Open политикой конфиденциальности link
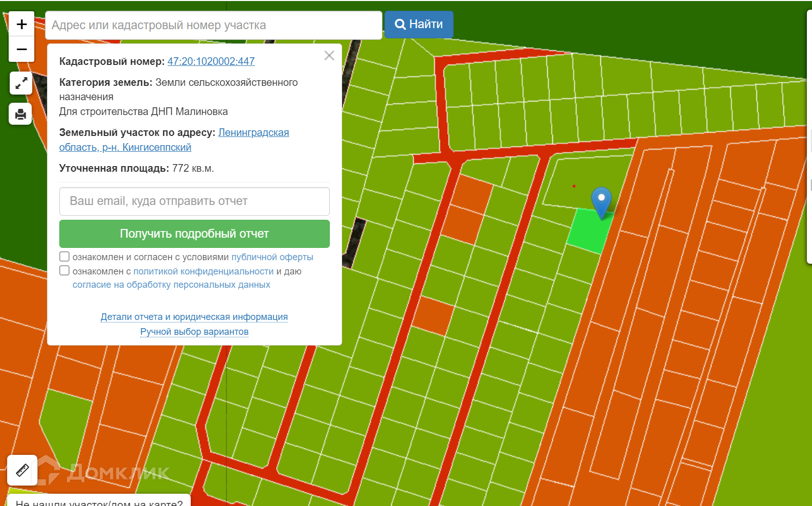This screenshot has width=812, height=506. (x=204, y=271)
